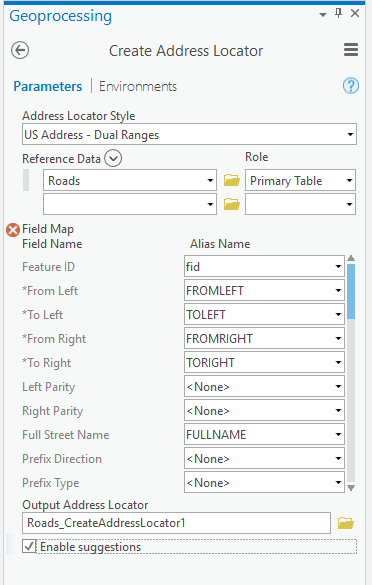Viewport: 372px width, 585px height.
Task: Open the Primary Table role dropdown
Action: [x=300, y=181]
